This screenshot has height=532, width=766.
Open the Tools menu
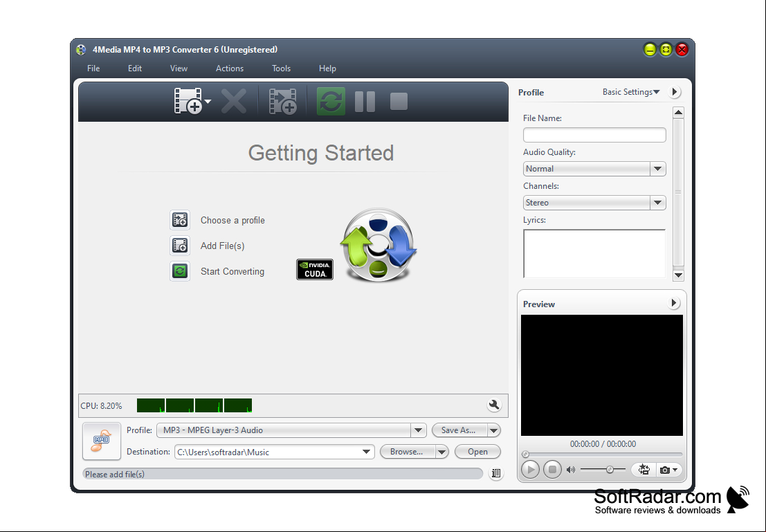[282, 68]
